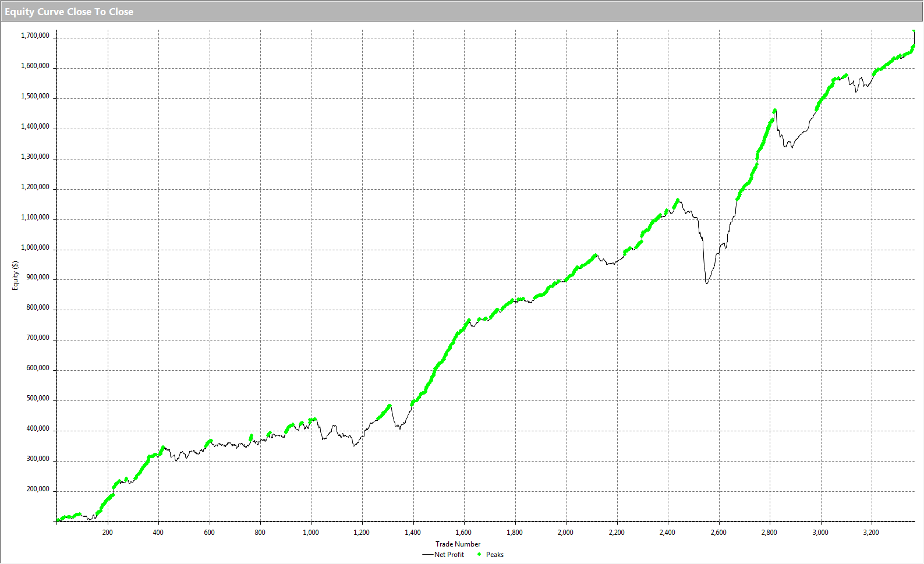Click the 600 trade number axis label
This screenshot has height=564, width=924.
210,533
